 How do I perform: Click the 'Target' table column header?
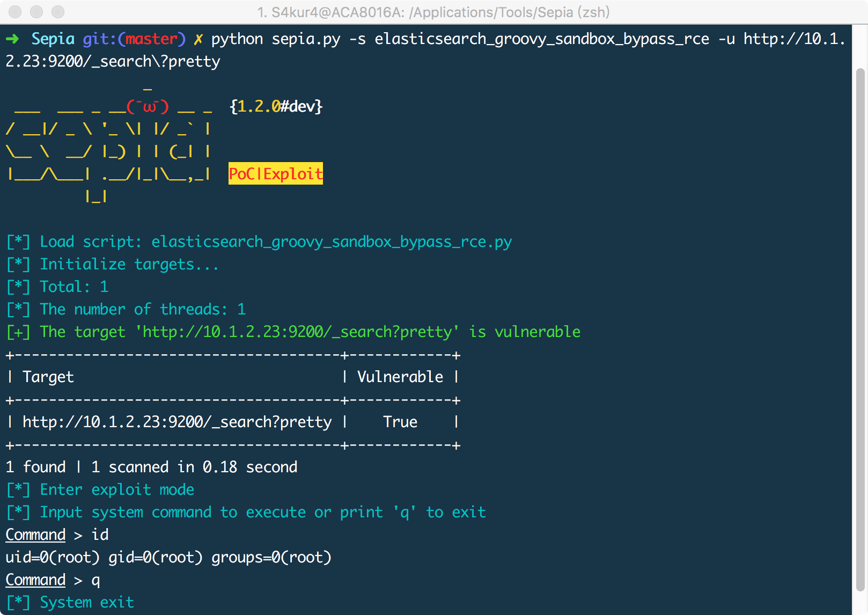[48, 377]
